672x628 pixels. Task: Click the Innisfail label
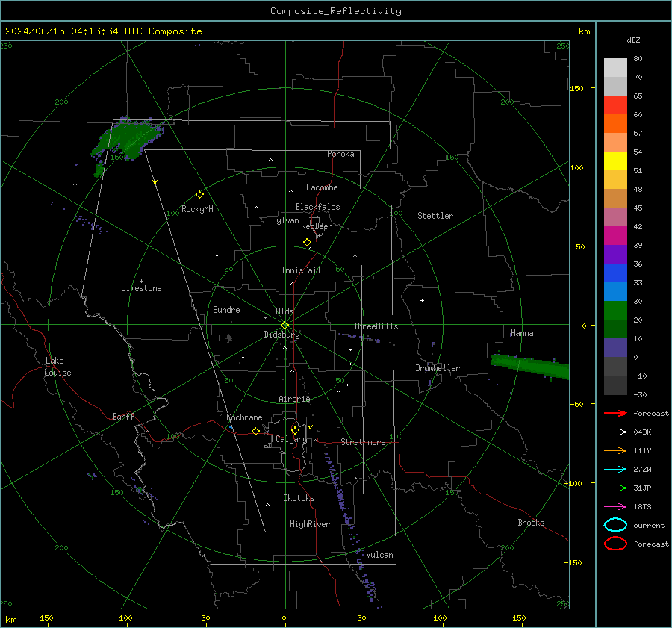pyautogui.click(x=301, y=270)
